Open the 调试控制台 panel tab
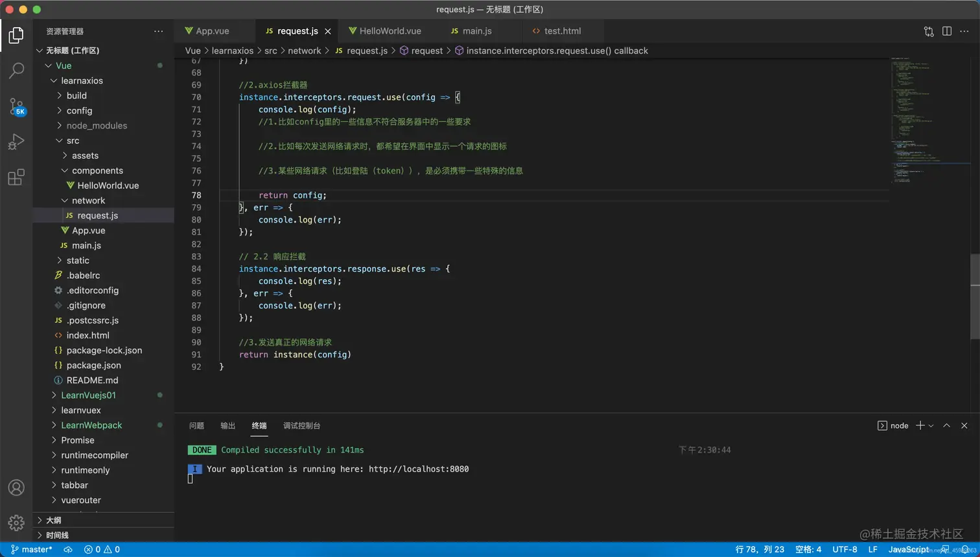980x557 pixels. (301, 425)
